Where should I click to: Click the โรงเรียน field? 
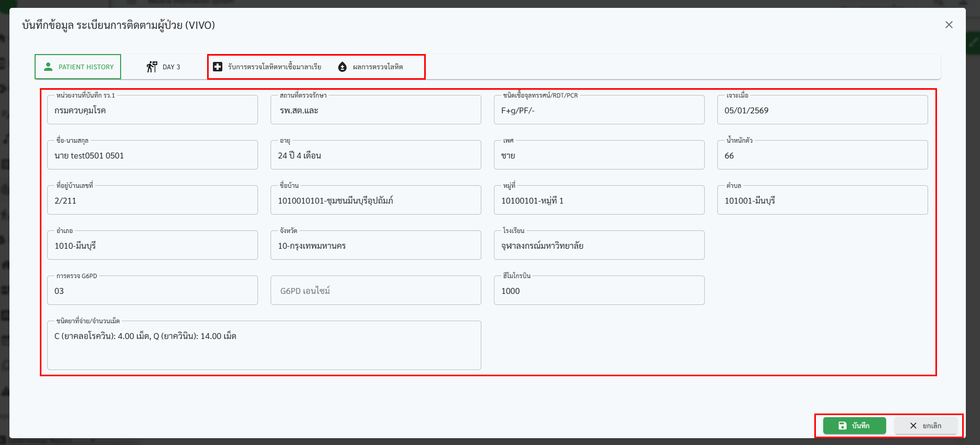click(x=598, y=246)
